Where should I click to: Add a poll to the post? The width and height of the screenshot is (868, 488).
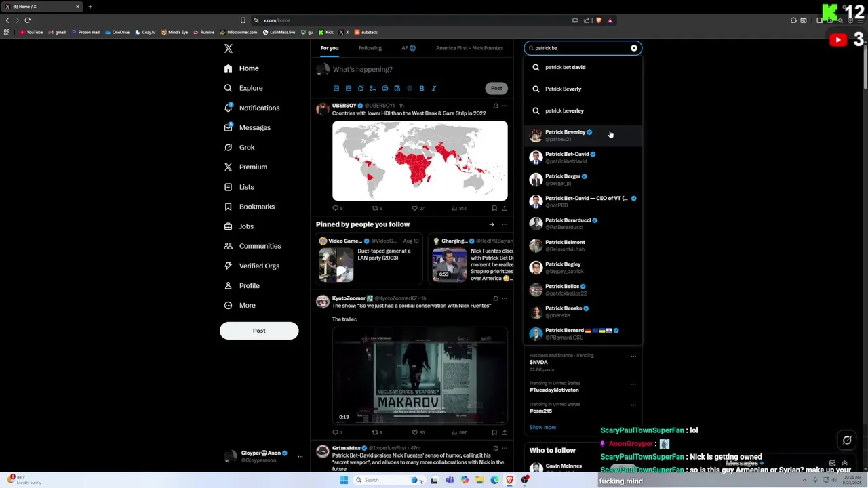pyautogui.click(x=373, y=88)
